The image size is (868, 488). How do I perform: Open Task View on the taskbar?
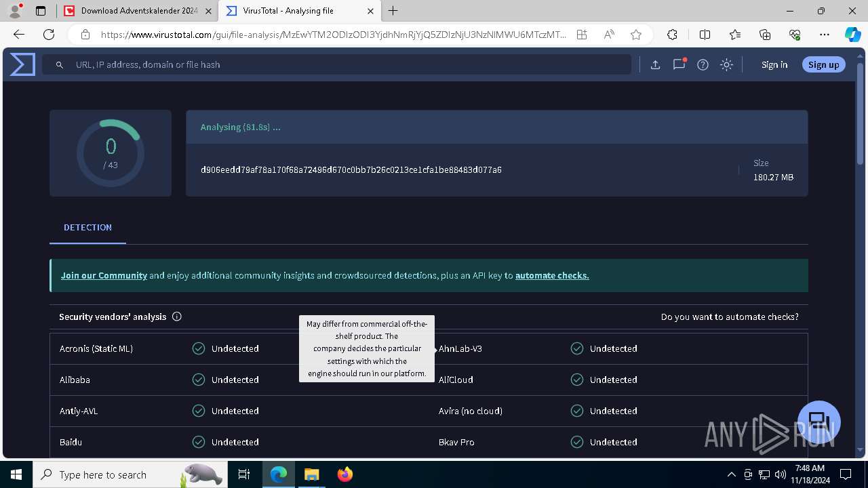point(244,474)
